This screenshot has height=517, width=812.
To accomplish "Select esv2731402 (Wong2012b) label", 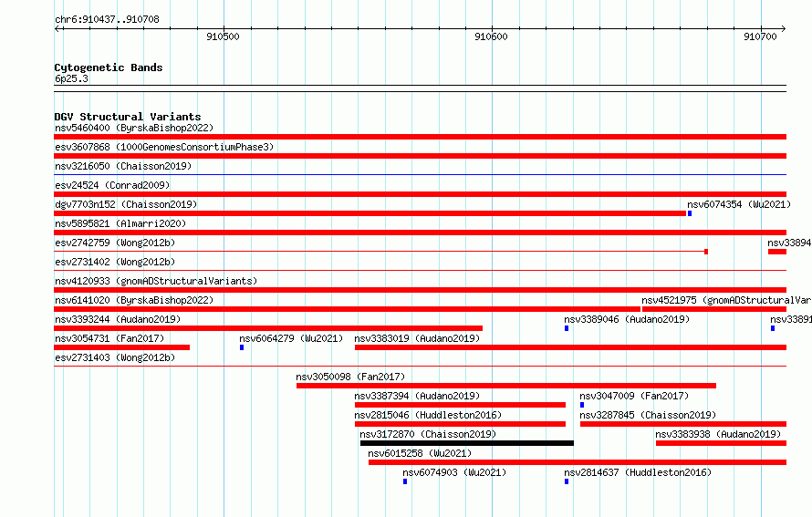I will point(115,262).
